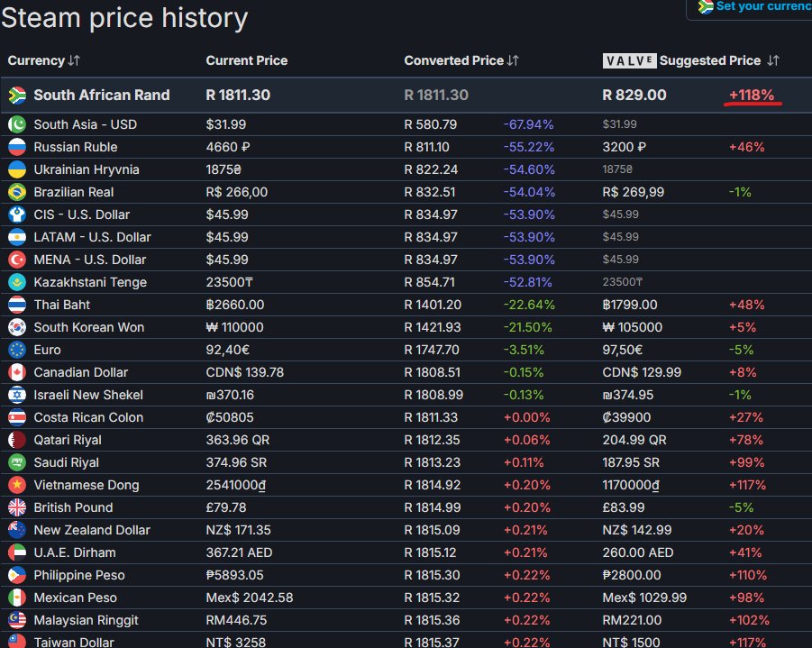Click the NZ$ 171.35 price
This screenshot has width=812, height=648.
point(238,531)
